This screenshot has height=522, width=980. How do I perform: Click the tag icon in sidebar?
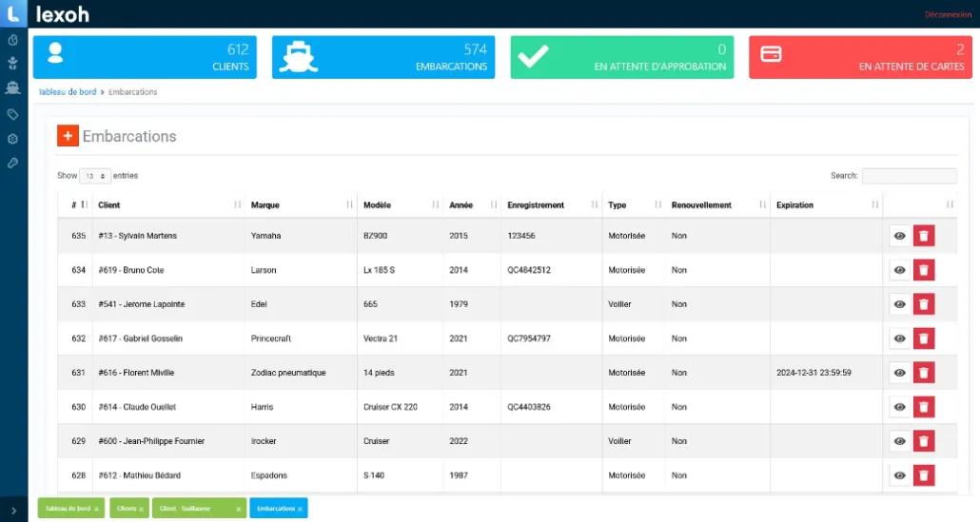12,114
